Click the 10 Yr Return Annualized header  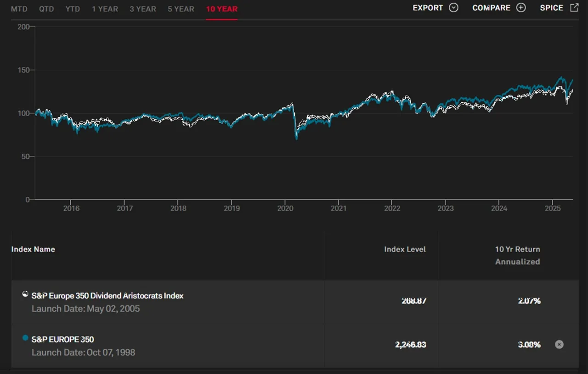click(518, 255)
